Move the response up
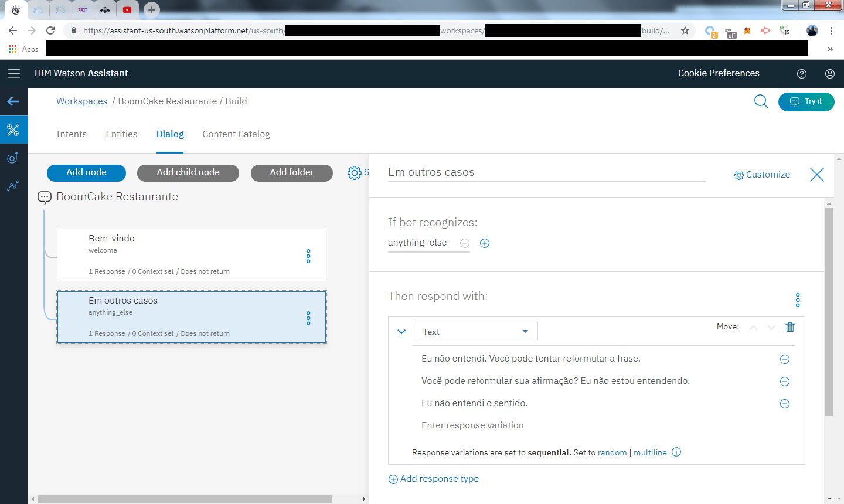844x504 pixels. (x=754, y=328)
